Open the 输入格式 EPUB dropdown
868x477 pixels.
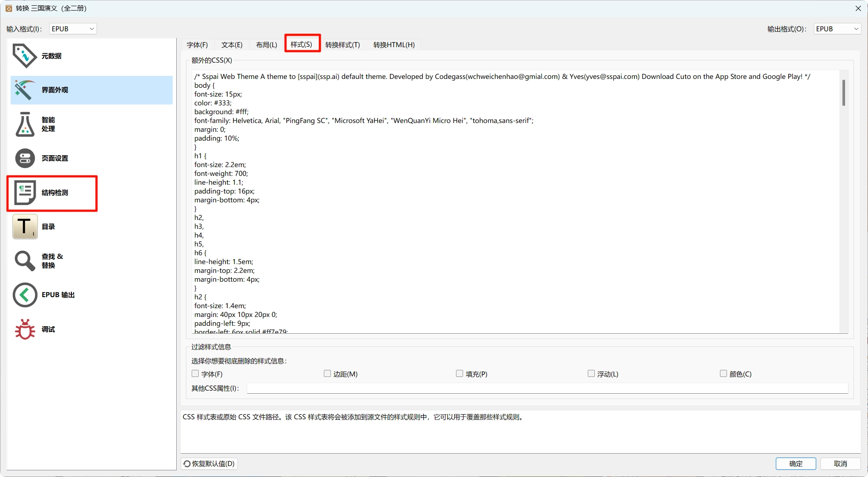[73, 29]
